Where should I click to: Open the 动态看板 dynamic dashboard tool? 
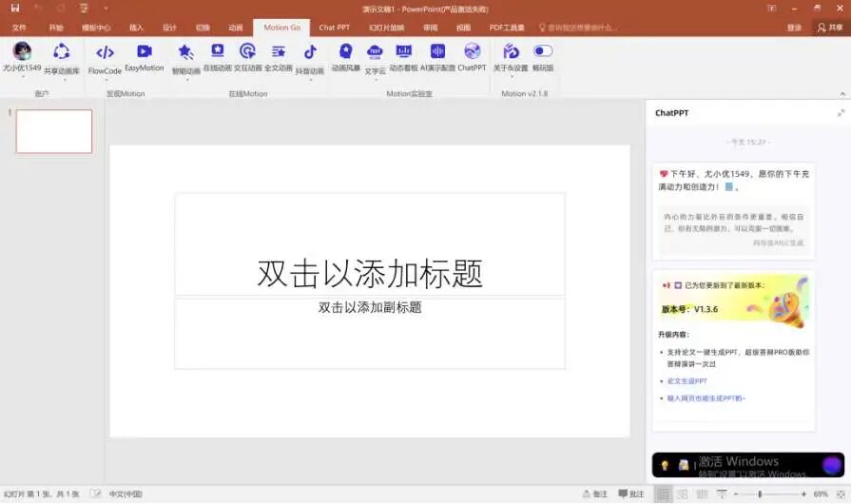point(404,51)
